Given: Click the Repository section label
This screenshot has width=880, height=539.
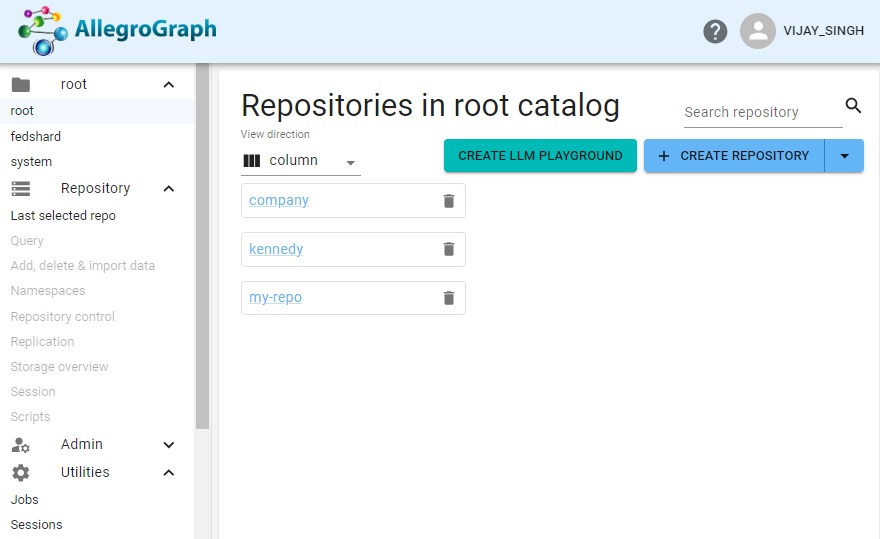Looking at the screenshot, I should 95,188.
